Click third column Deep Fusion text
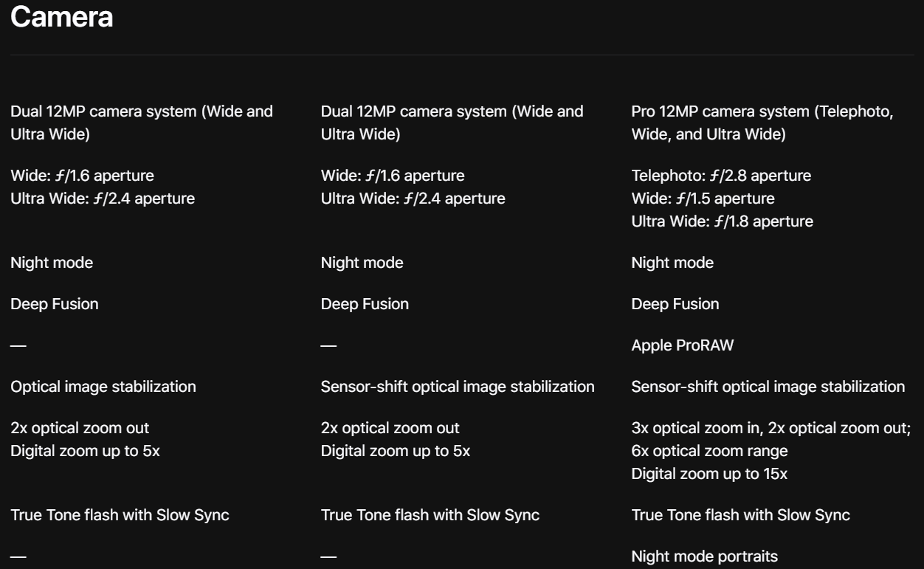The height and width of the screenshot is (569, 924). point(675,304)
